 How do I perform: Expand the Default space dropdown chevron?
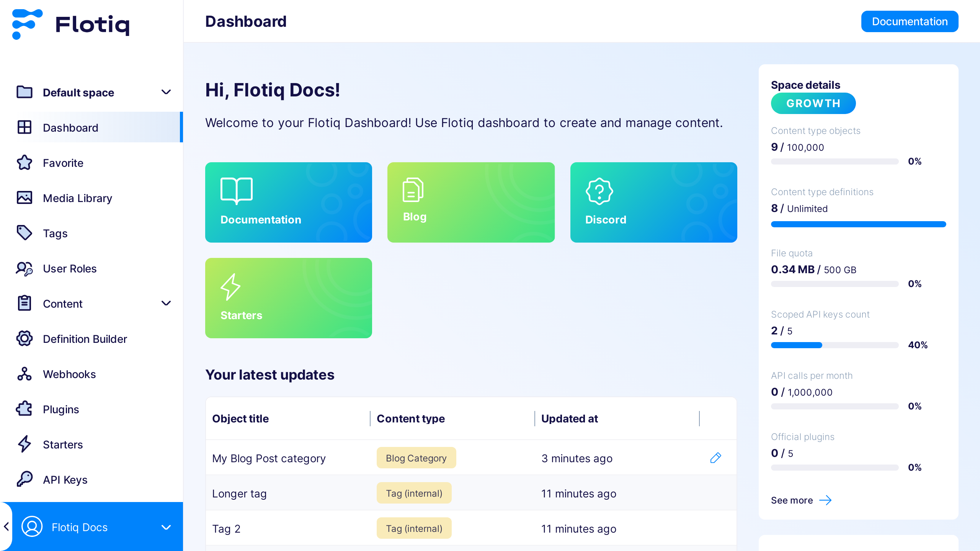(166, 92)
